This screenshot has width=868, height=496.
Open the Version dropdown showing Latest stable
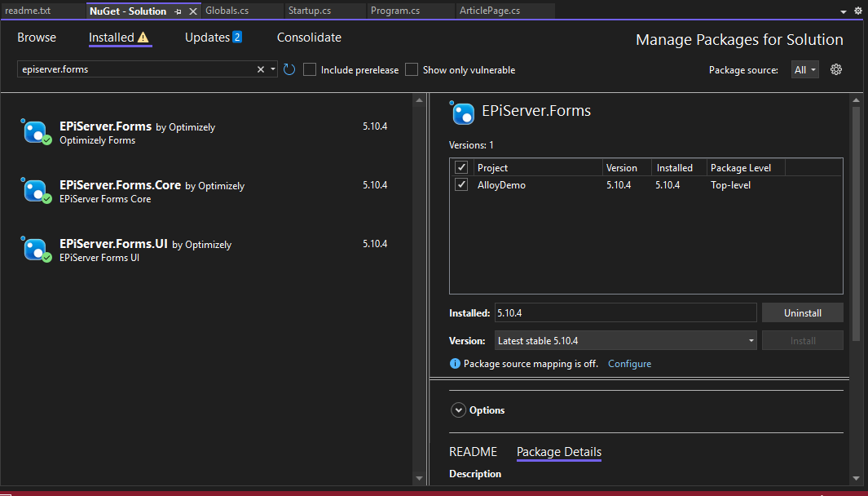625,341
